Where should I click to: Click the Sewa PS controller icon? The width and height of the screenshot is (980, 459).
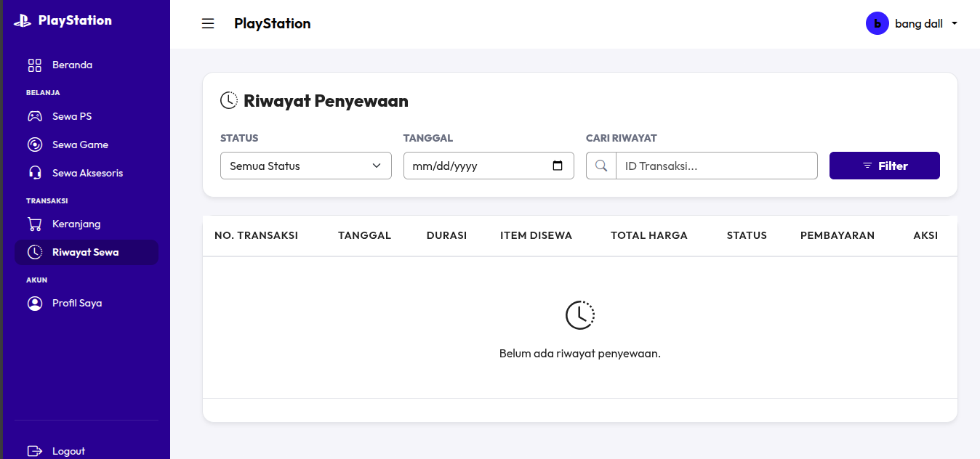[x=35, y=116]
